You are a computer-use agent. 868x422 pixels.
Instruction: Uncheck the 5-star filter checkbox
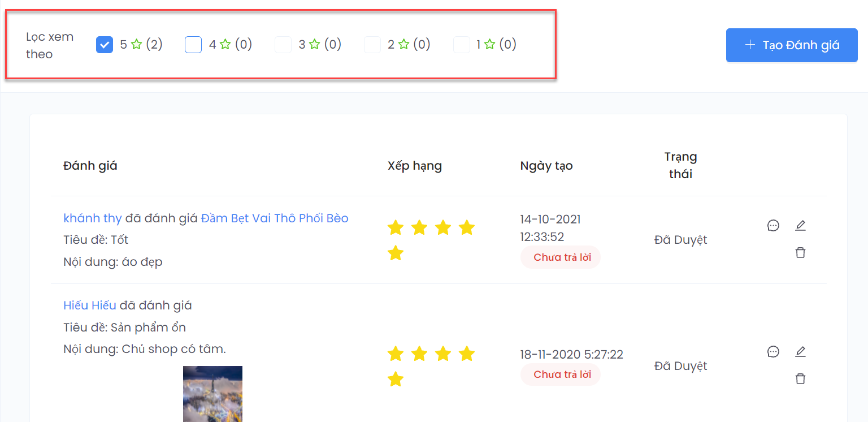point(105,45)
